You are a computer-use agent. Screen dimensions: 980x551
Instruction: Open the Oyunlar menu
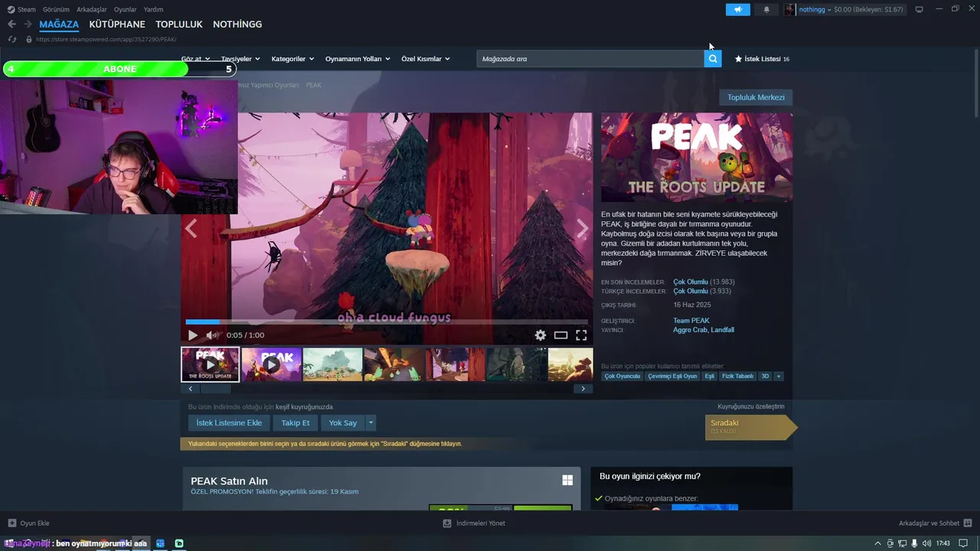tap(125, 9)
